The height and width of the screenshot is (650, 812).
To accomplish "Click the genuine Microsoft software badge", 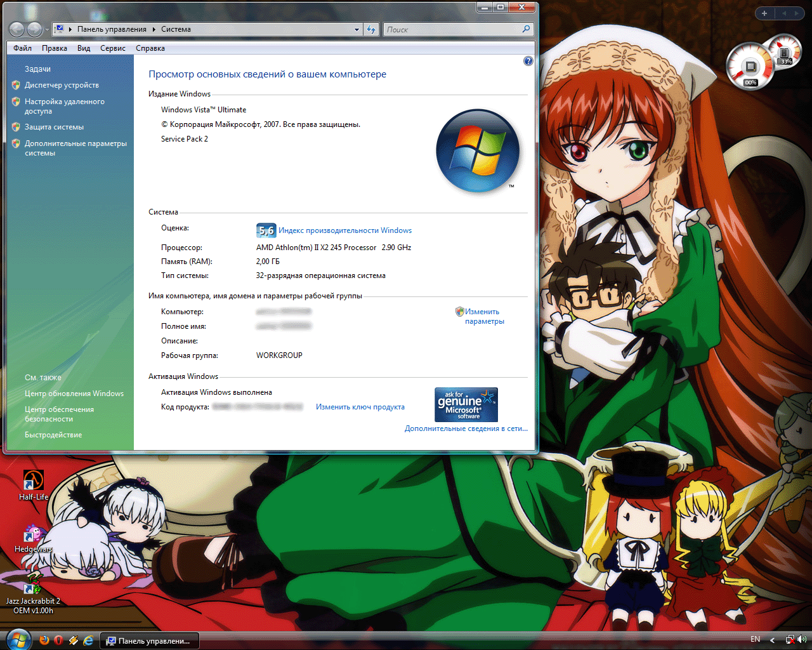I will 466,404.
